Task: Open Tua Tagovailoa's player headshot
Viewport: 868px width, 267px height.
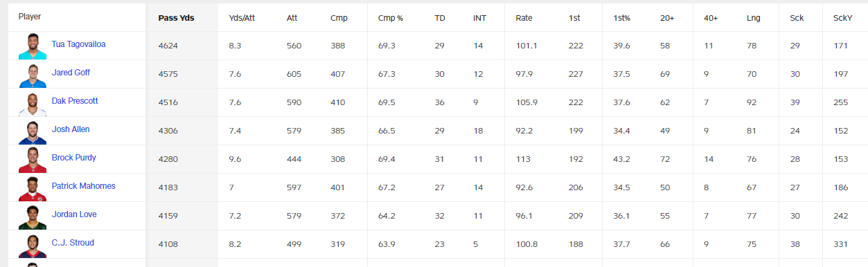Action: (32, 46)
